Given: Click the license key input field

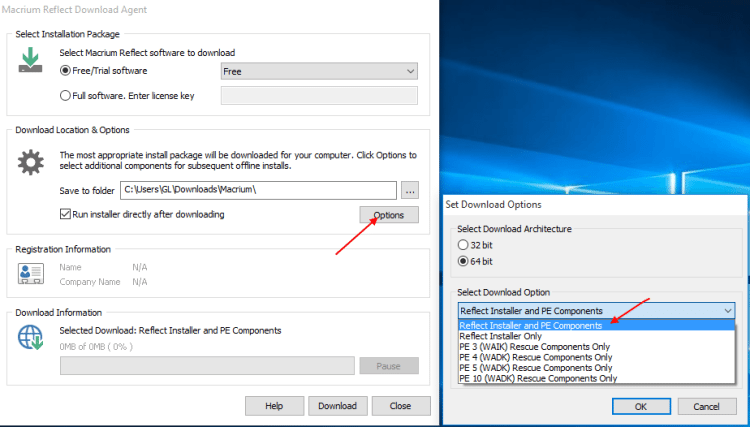Looking at the screenshot, I should coord(319,95).
